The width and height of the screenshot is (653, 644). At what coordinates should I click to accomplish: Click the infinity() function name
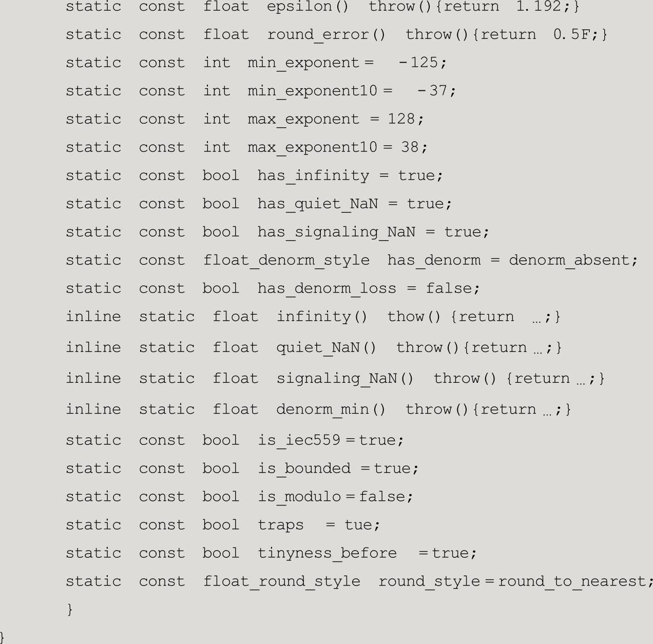click(322, 317)
